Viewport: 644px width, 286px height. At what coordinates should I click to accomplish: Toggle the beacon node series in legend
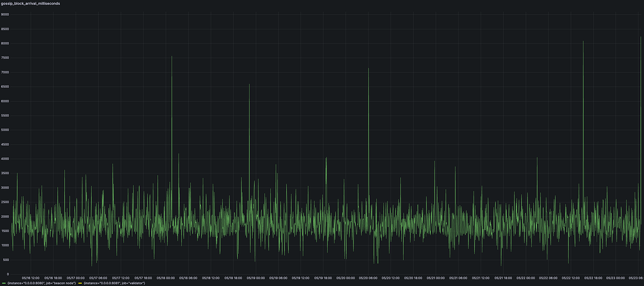41,283
